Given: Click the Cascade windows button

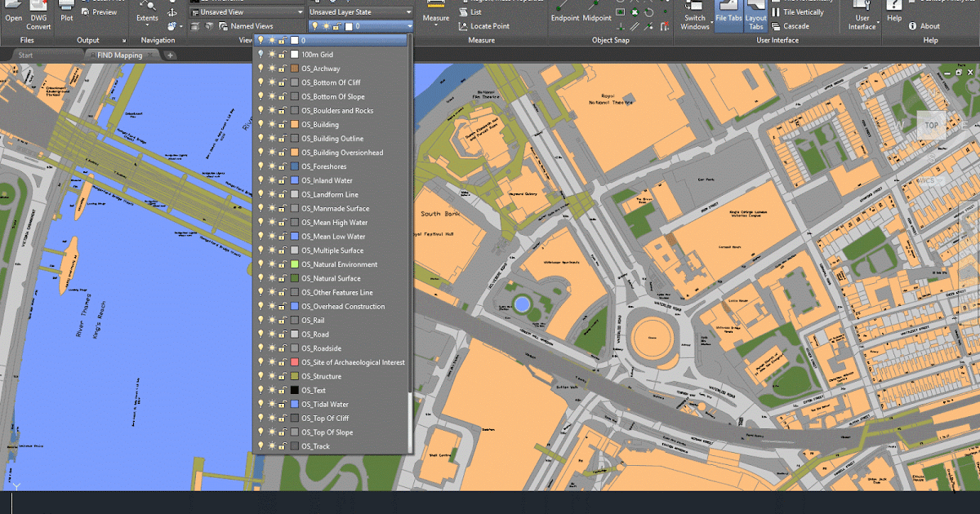Looking at the screenshot, I should click(794, 25).
